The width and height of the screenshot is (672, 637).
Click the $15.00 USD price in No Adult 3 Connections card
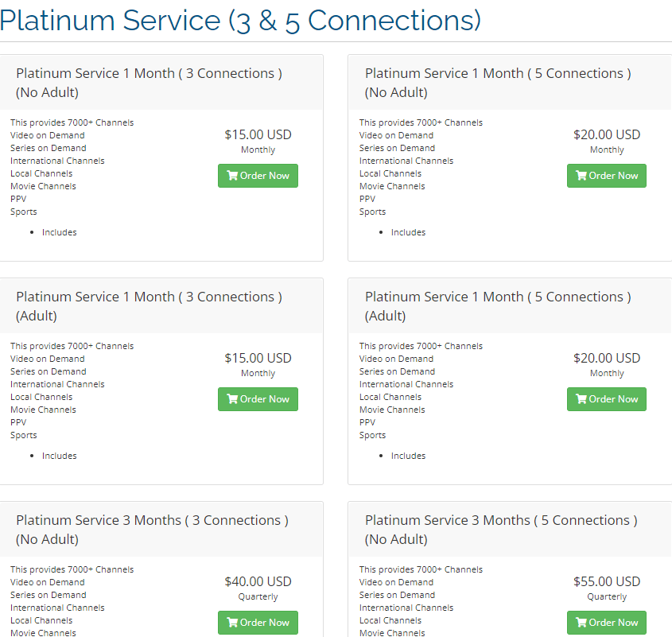point(258,134)
